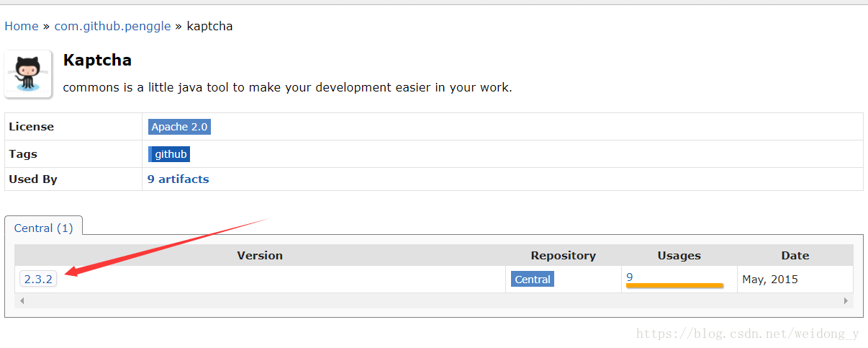Click the table's right scroll arrow
The height and width of the screenshot is (348, 868).
(x=847, y=300)
